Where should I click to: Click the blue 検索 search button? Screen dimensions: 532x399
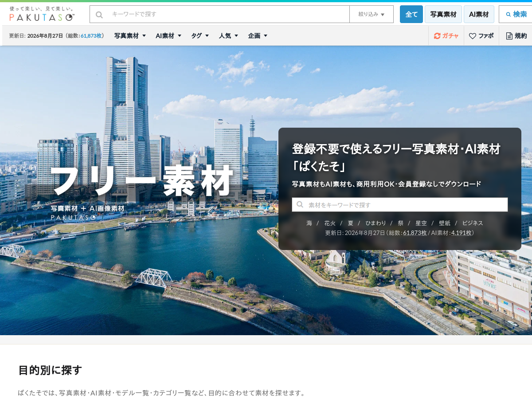516,14
